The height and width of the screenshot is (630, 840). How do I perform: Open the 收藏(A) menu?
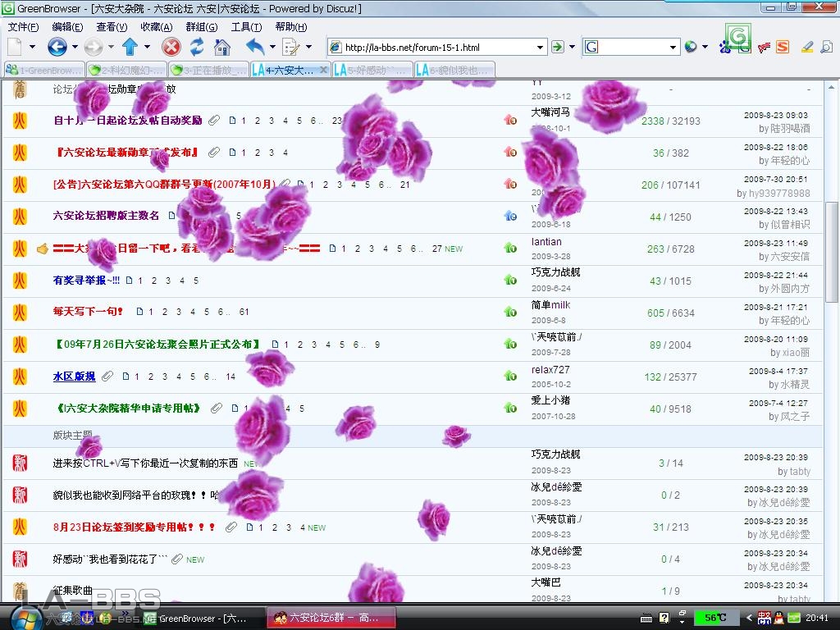156,27
